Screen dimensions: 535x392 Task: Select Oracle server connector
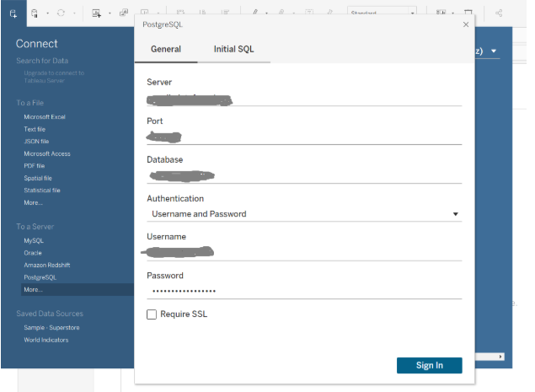[33, 253]
